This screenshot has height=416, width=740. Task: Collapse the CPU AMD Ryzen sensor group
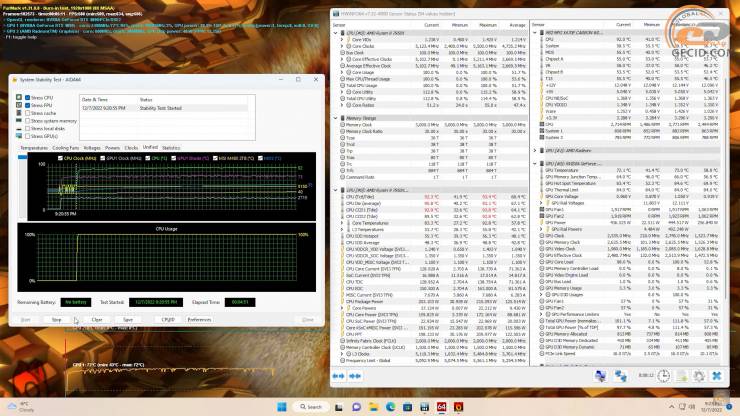tap(336, 33)
